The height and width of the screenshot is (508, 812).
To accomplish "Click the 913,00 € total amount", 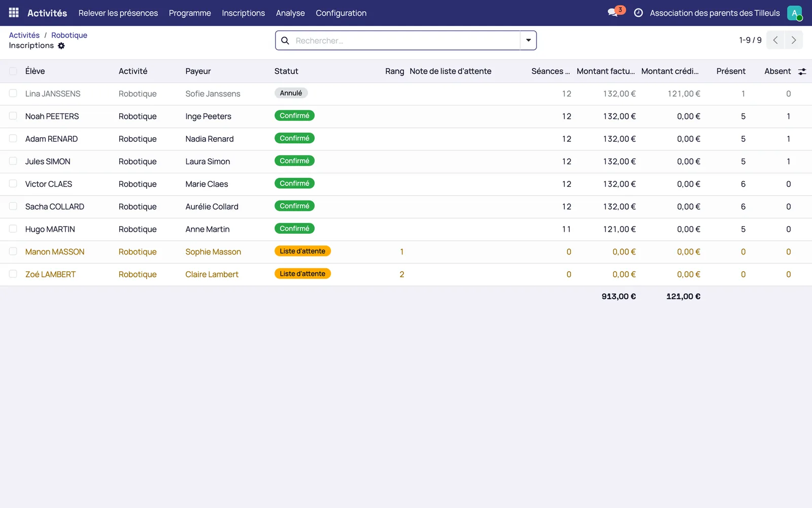I will [619, 296].
